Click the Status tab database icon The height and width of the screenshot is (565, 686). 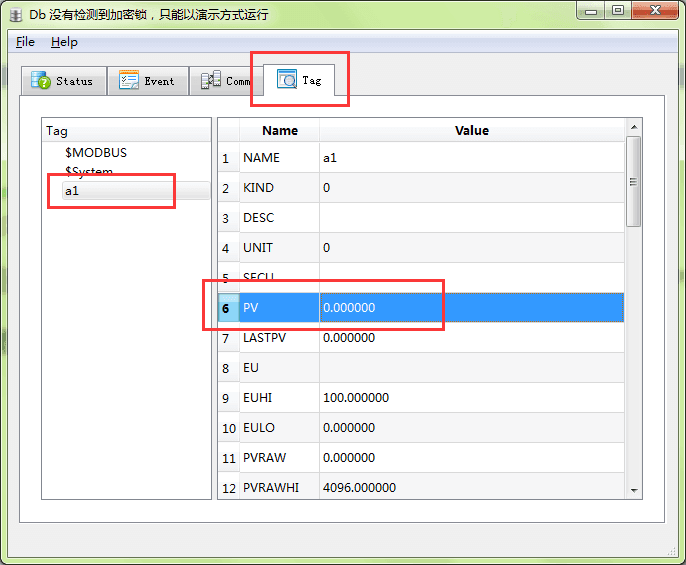click(41, 80)
